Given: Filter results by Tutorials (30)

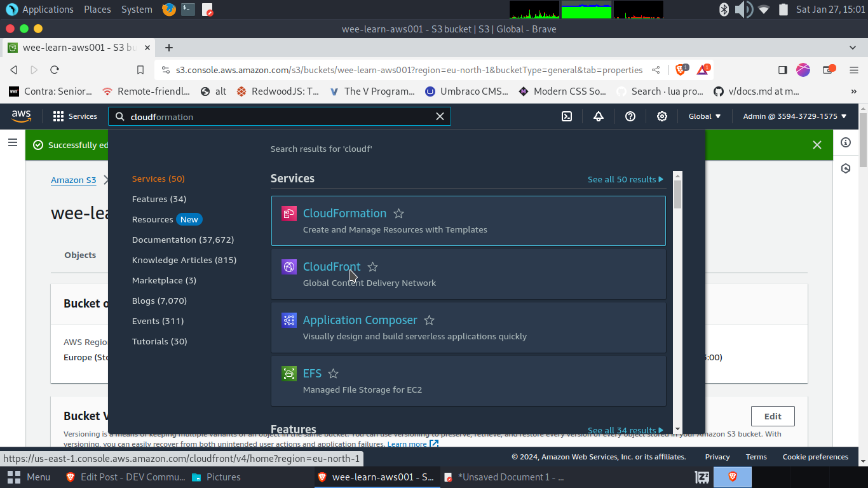Looking at the screenshot, I should click(x=159, y=341).
